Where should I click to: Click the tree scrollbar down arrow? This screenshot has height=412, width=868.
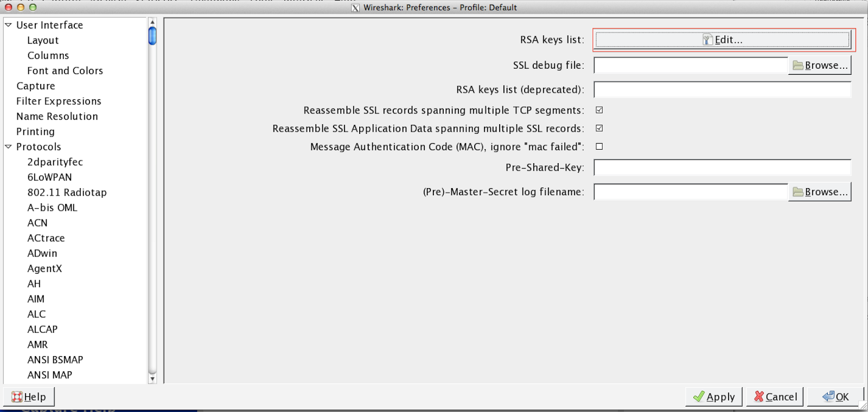152,379
